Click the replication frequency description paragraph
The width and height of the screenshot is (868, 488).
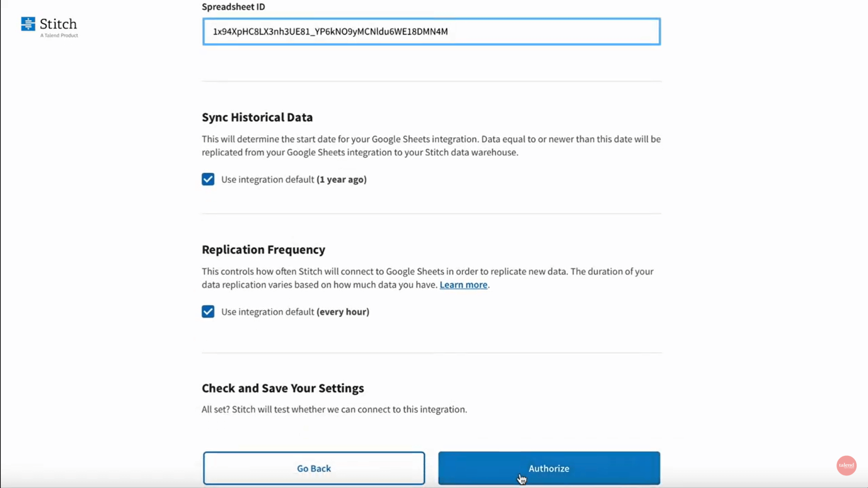427,278
